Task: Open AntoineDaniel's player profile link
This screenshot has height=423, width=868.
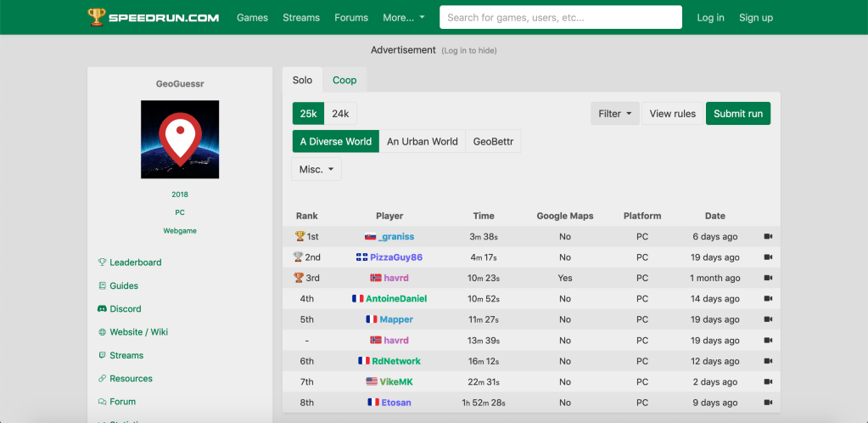Action: point(395,299)
